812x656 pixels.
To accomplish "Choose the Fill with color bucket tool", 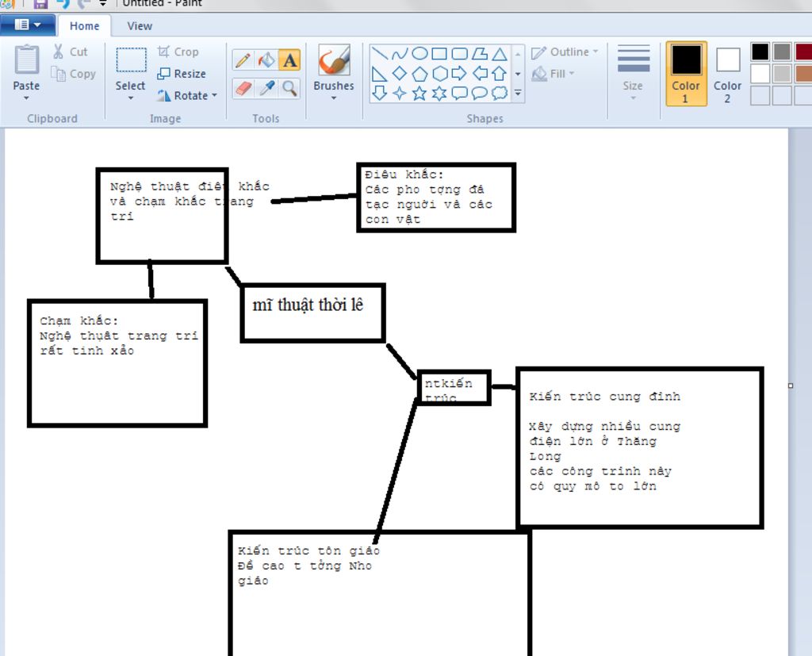I will [x=266, y=60].
